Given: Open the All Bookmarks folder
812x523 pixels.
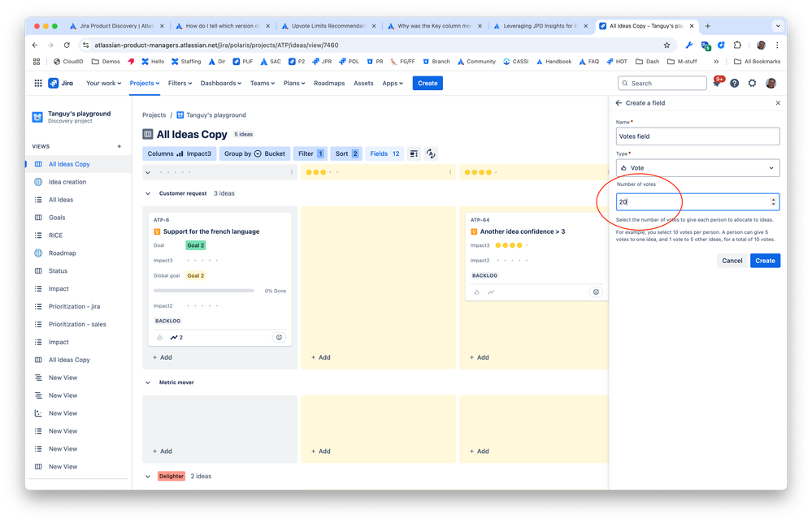Looking at the screenshot, I should point(757,62).
